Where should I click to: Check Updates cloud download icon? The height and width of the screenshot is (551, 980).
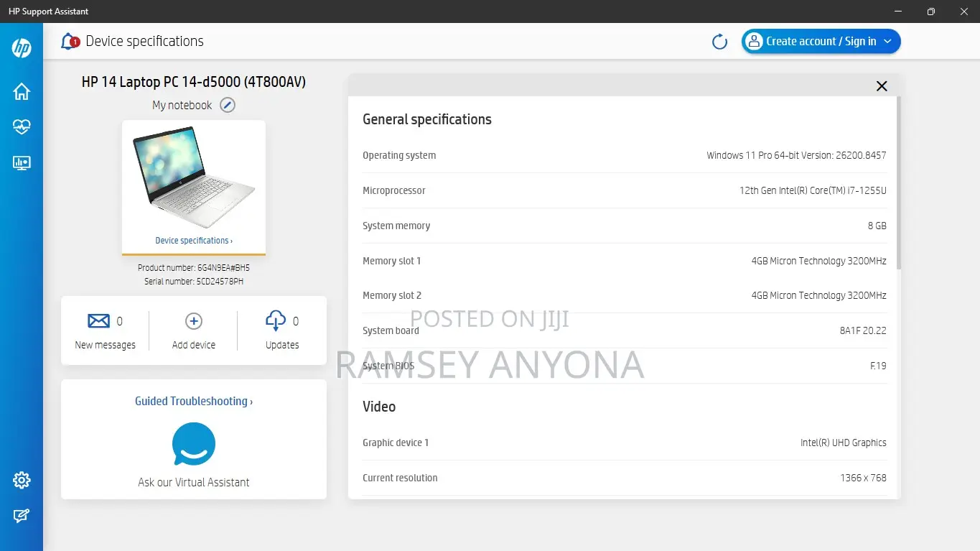(276, 320)
